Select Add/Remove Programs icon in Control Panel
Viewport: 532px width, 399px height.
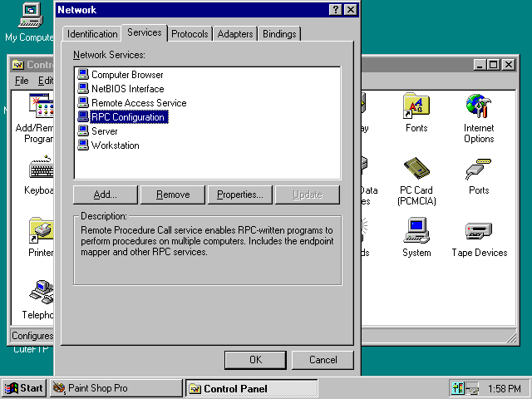point(41,106)
